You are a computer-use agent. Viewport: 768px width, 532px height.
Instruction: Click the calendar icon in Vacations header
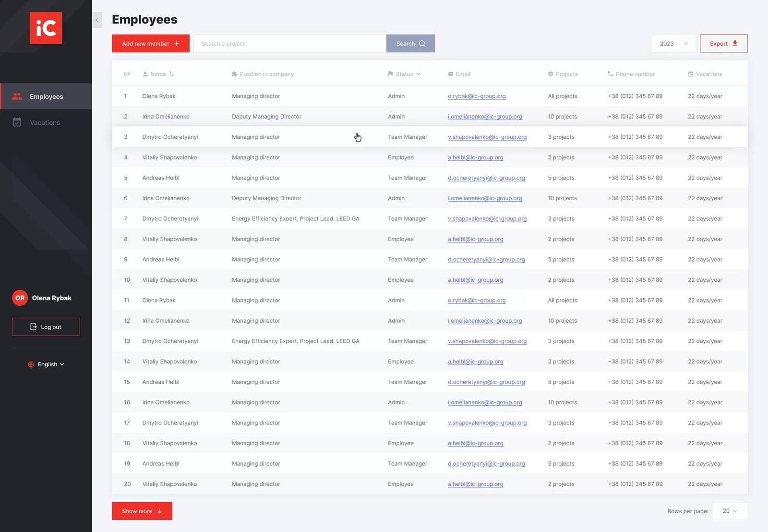(x=691, y=74)
